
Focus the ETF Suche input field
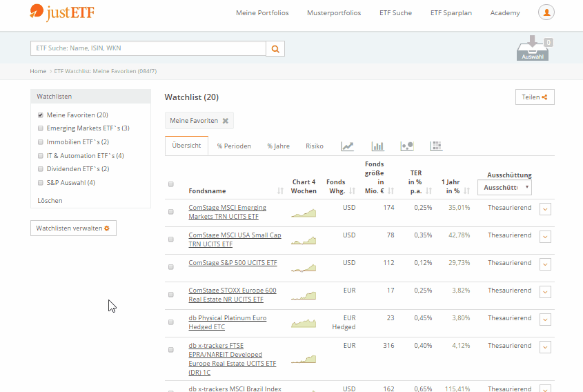point(148,49)
